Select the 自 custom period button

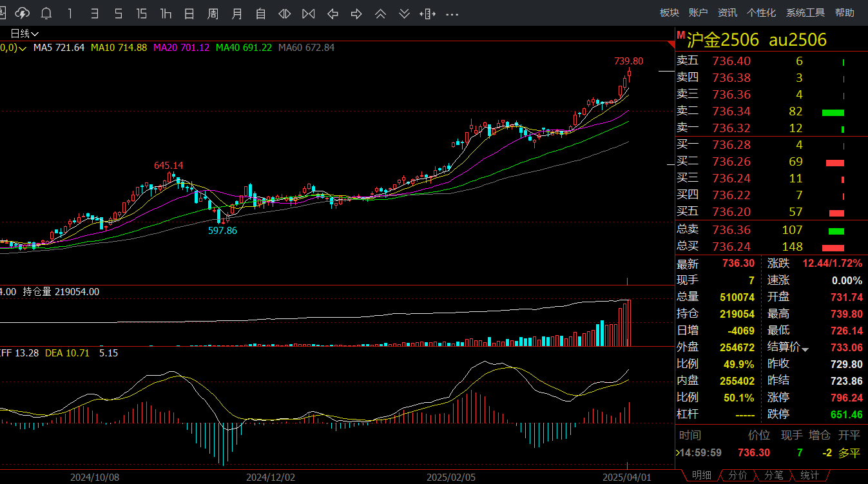[x=261, y=13]
